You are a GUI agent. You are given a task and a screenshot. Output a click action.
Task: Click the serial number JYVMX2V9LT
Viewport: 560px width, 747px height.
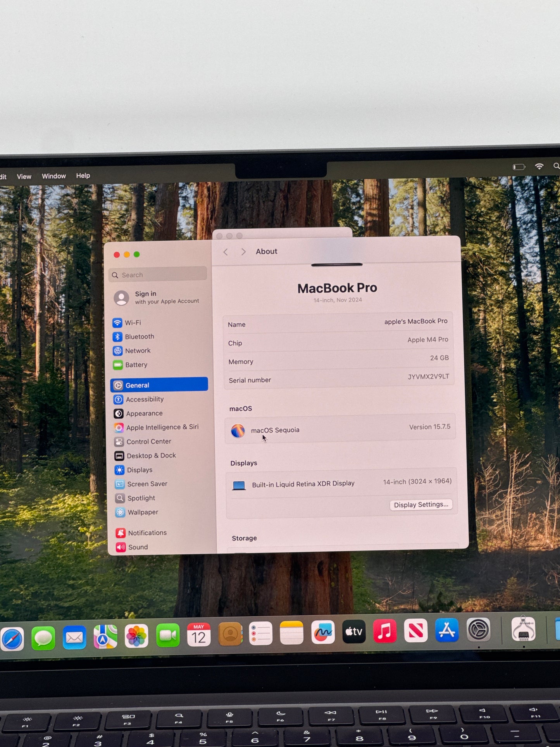429,376
